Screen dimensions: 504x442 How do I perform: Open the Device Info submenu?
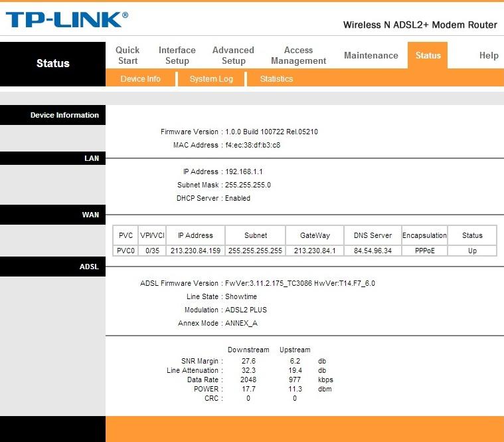tap(140, 78)
